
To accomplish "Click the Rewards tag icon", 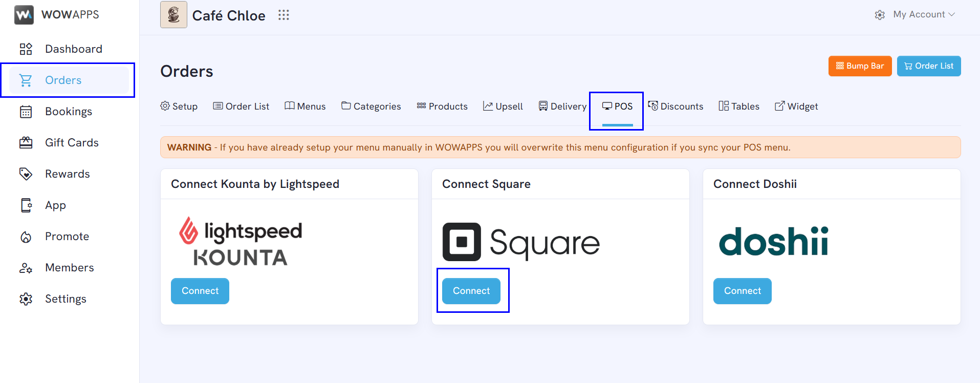I will click(x=26, y=174).
